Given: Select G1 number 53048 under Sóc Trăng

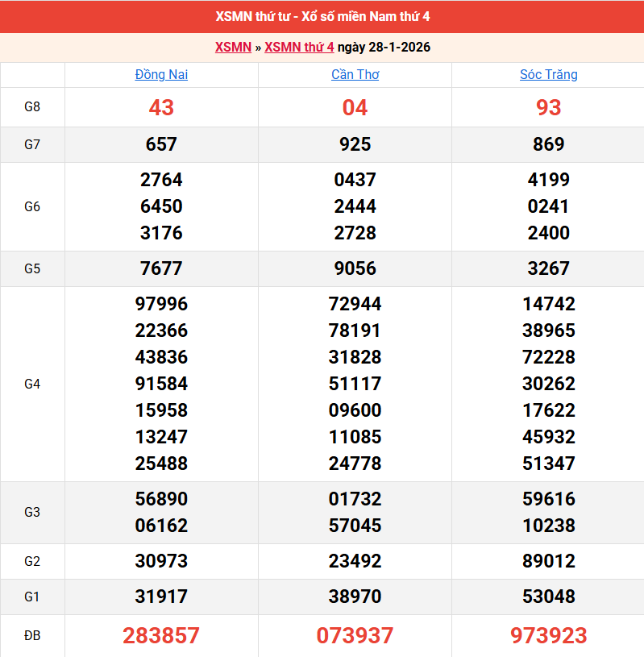Looking at the screenshot, I should pos(548,597).
